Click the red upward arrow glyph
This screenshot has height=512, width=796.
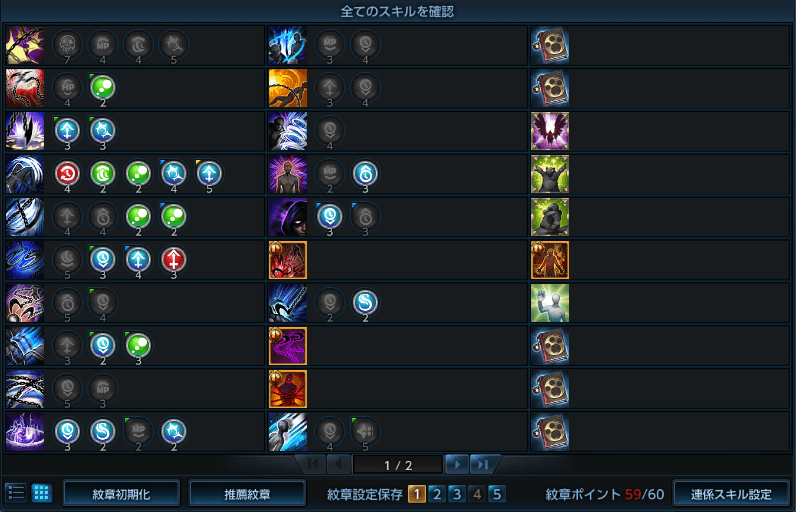tap(174, 259)
